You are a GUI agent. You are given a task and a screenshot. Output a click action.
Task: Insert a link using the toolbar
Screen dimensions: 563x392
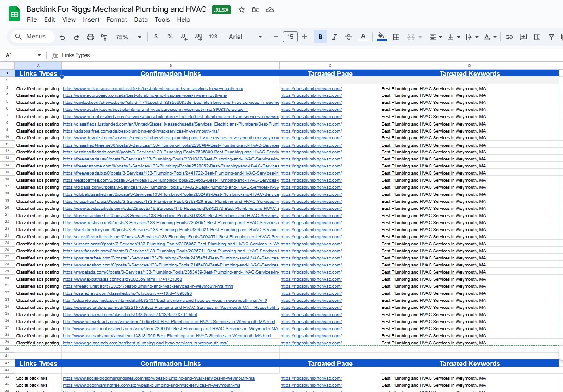(x=509, y=37)
